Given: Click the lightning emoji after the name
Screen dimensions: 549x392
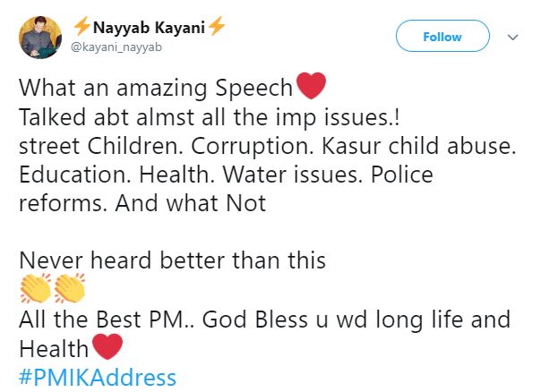Looking at the screenshot, I should coord(216,29).
